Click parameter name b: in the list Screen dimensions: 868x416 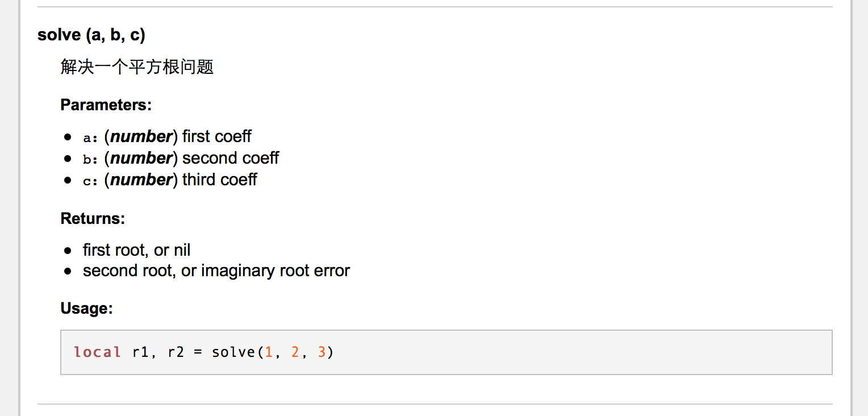point(91,159)
